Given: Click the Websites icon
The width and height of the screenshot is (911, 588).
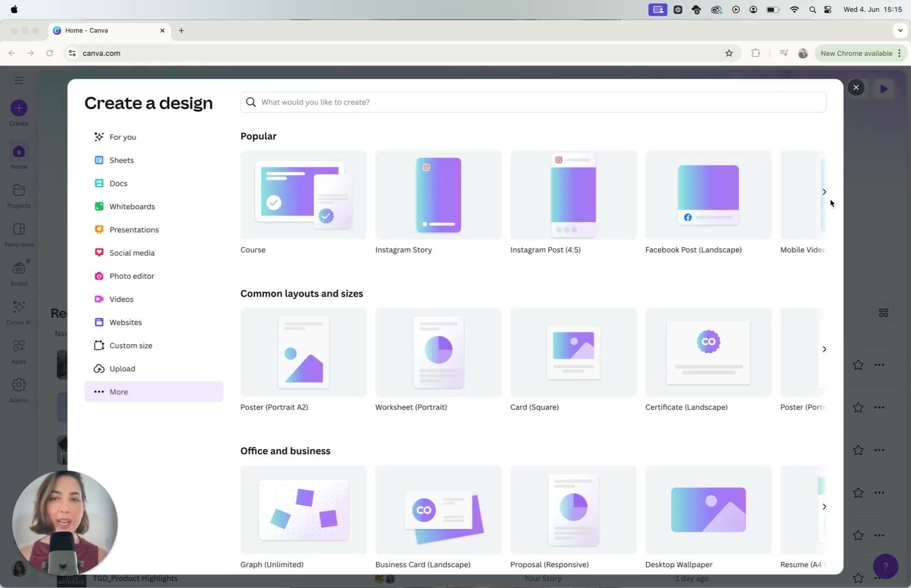Looking at the screenshot, I should point(99,322).
